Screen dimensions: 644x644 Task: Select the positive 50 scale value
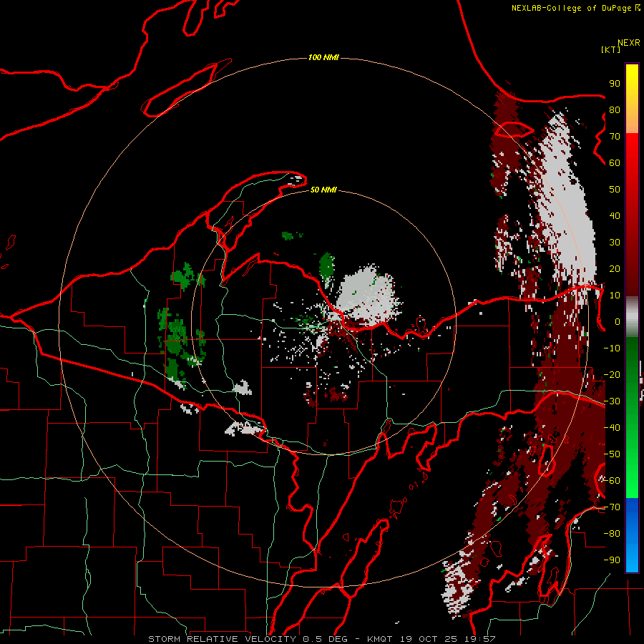615,190
